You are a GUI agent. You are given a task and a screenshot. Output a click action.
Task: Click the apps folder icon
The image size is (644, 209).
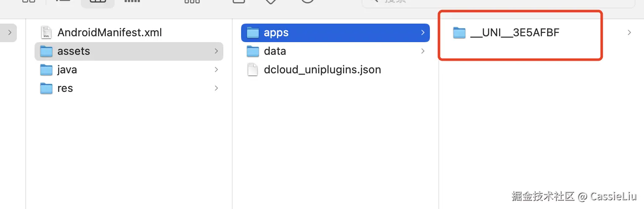tap(252, 32)
